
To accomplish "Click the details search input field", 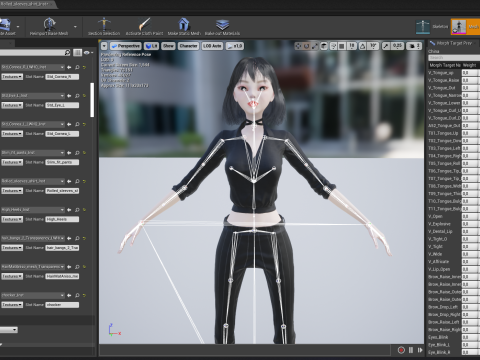I will (x=32, y=52).
